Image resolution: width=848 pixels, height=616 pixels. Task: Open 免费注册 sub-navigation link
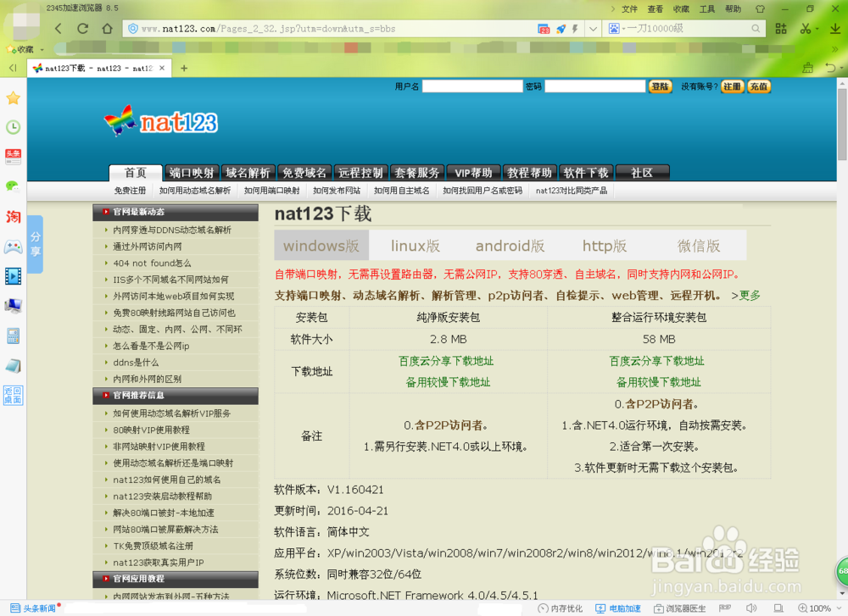130,191
